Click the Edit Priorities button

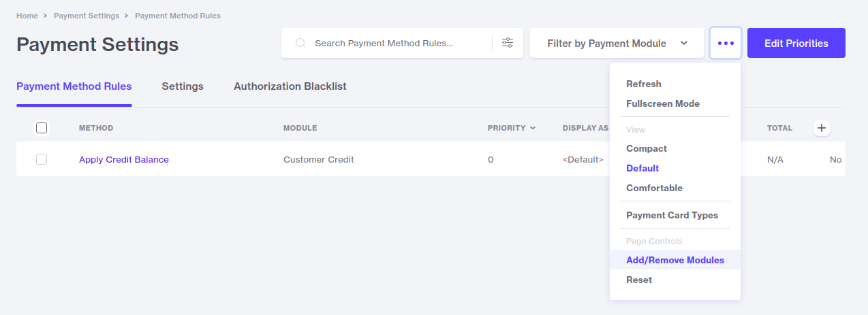pos(796,43)
